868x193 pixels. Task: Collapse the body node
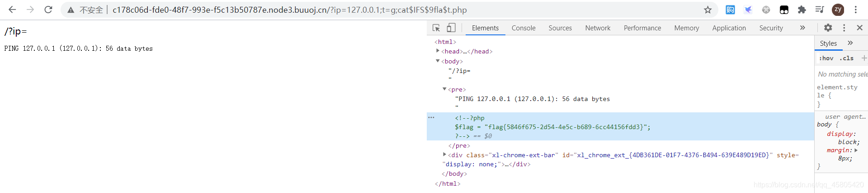point(438,61)
